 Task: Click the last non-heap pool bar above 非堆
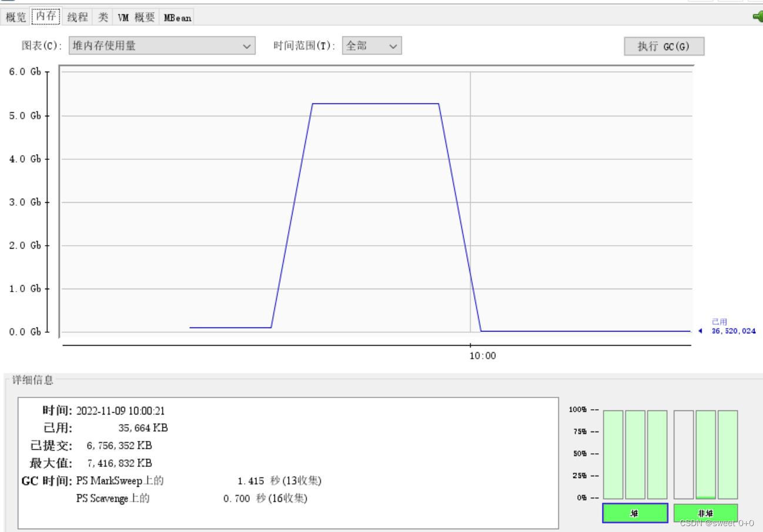[727, 454]
